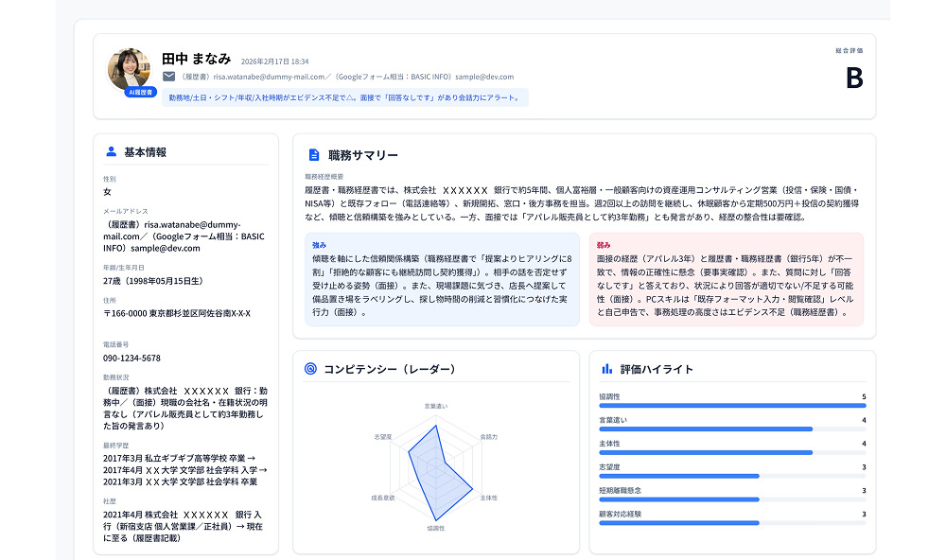This screenshot has width=946, height=560.
Task: Click the phone number 090-1234-5678
Action: click(131, 358)
